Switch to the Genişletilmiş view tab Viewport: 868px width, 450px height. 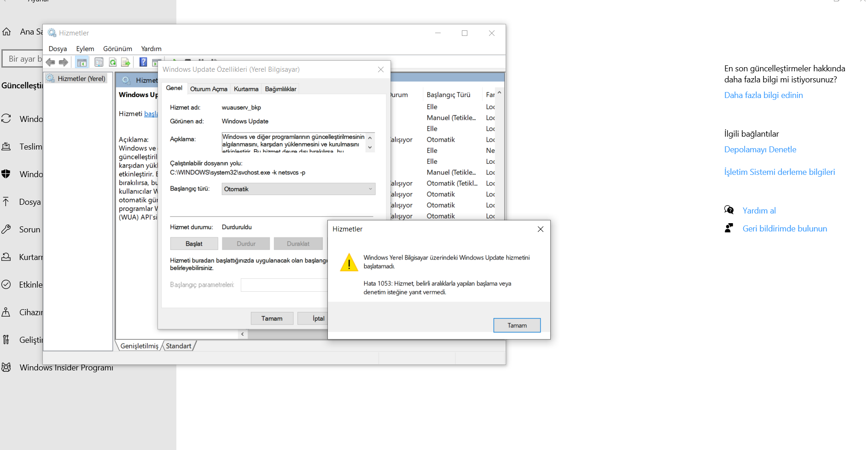(x=140, y=346)
